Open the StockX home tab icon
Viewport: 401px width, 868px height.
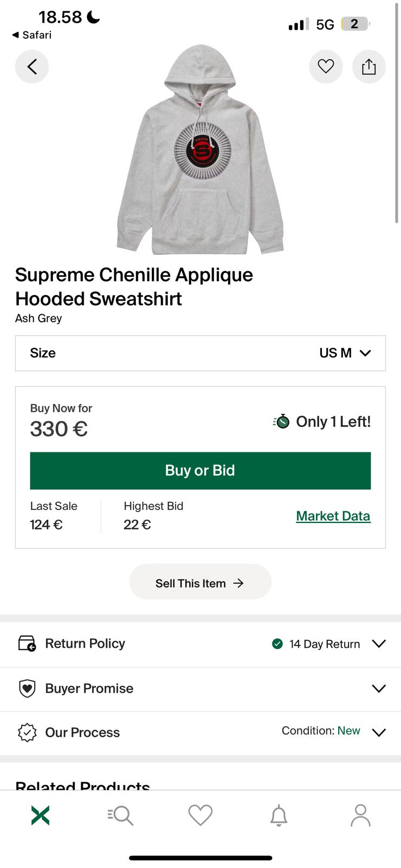click(41, 815)
